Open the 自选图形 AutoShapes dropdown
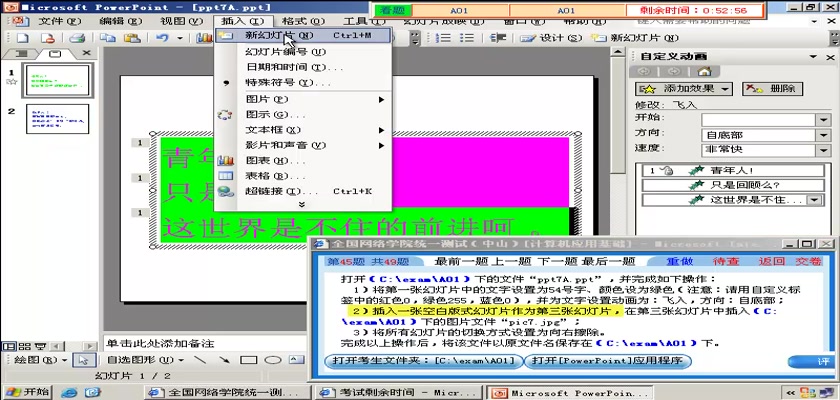The height and width of the screenshot is (400, 840). click(x=145, y=360)
